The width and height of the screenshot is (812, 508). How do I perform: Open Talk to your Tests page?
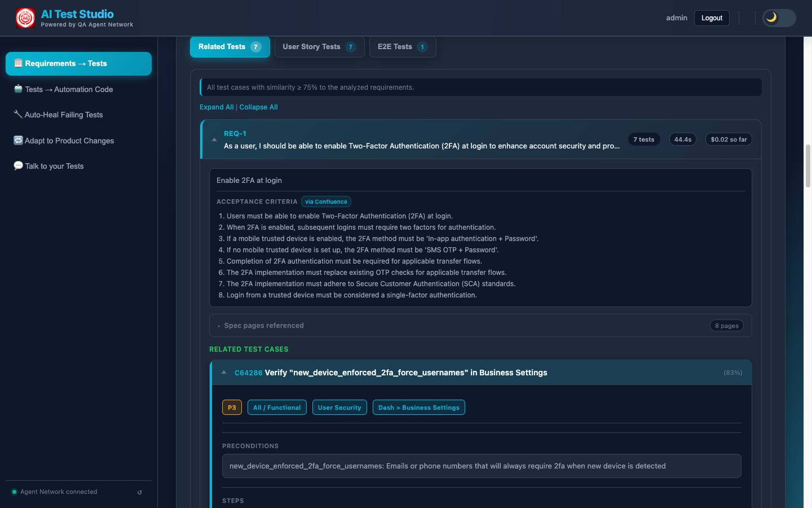[x=78, y=166]
